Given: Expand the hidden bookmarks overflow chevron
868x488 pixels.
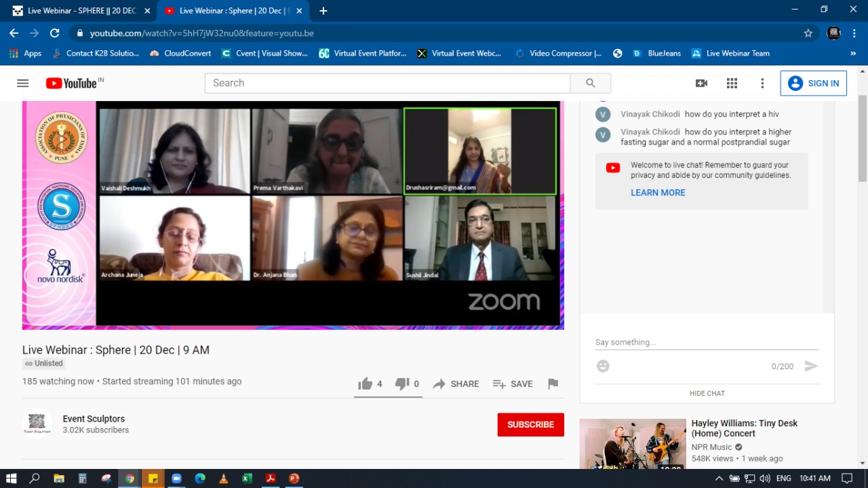Looking at the screenshot, I should click(853, 53).
